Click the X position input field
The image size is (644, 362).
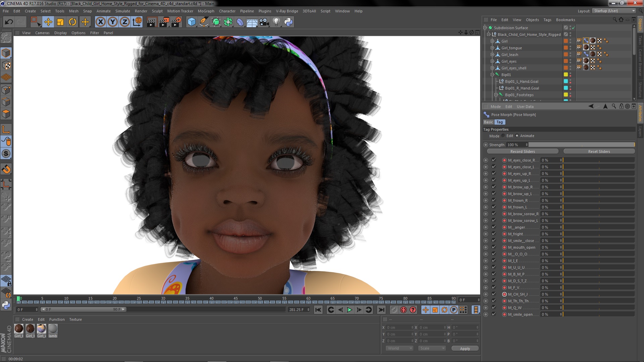400,327
